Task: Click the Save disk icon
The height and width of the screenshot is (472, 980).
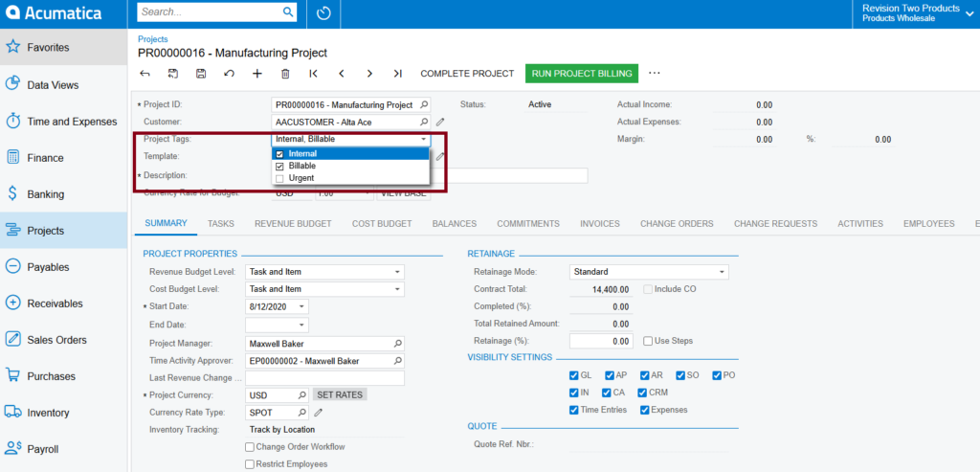Action: pos(201,73)
